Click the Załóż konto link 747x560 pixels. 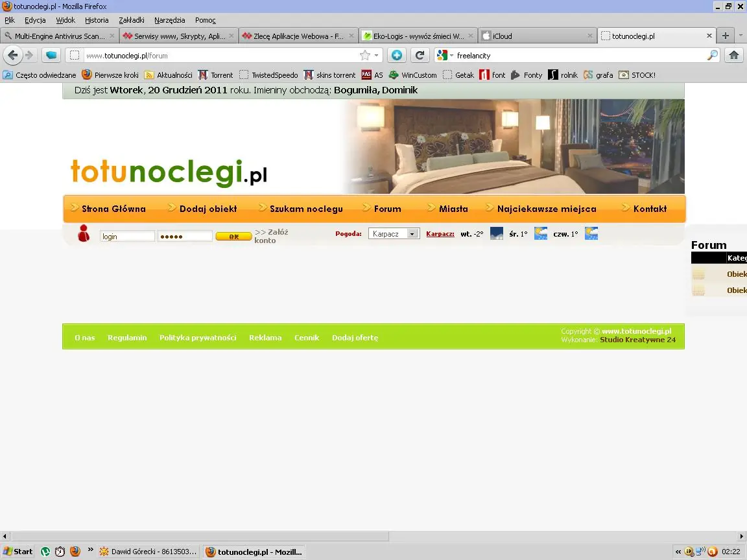click(x=271, y=236)
